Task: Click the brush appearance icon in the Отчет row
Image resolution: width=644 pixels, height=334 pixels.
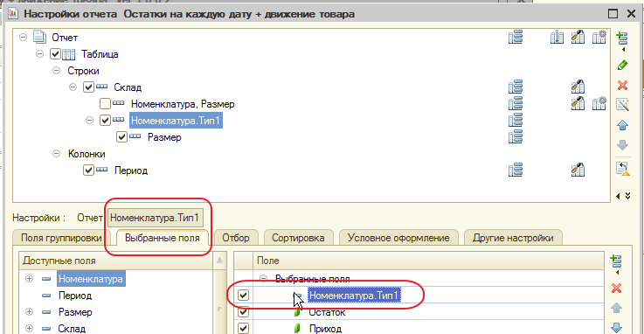Action: point(578,38)
